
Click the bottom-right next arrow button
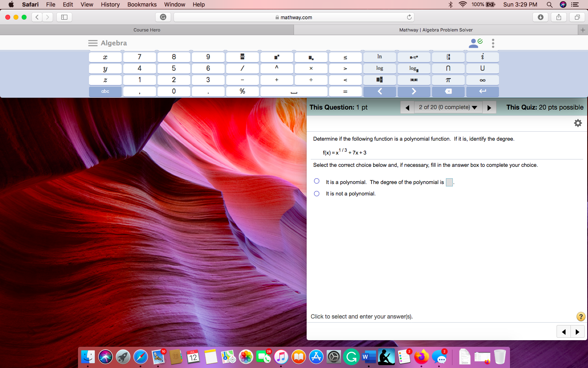pos(577,332)
